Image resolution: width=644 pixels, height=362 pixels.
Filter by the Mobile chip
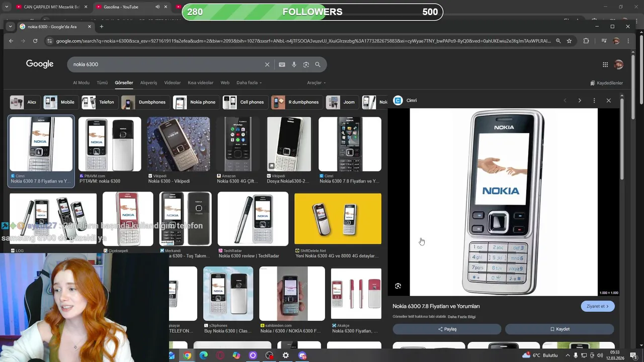[60, 102]
